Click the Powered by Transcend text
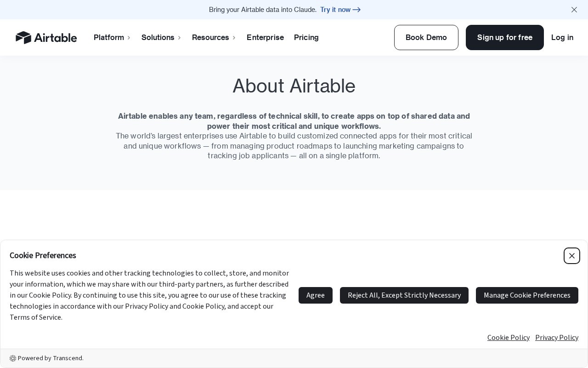Screen dimensions: 588x368 (x=51, y=358)
